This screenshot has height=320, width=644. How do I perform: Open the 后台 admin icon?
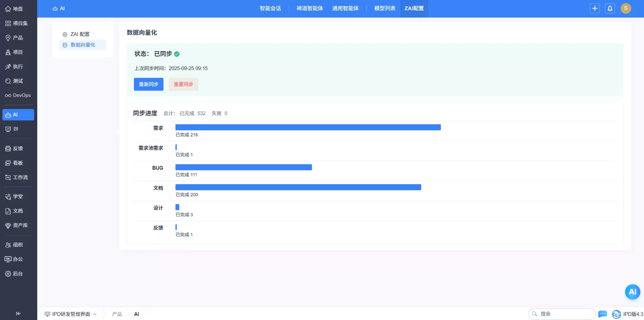(x=8, y=274)
